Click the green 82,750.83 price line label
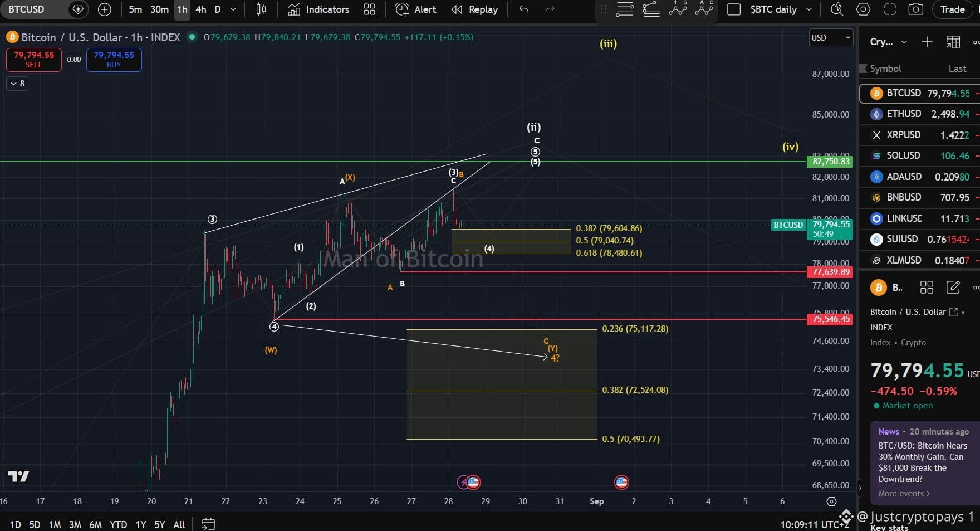The width and height of the screenshot is (980, 531). click(x=831, y=162)
